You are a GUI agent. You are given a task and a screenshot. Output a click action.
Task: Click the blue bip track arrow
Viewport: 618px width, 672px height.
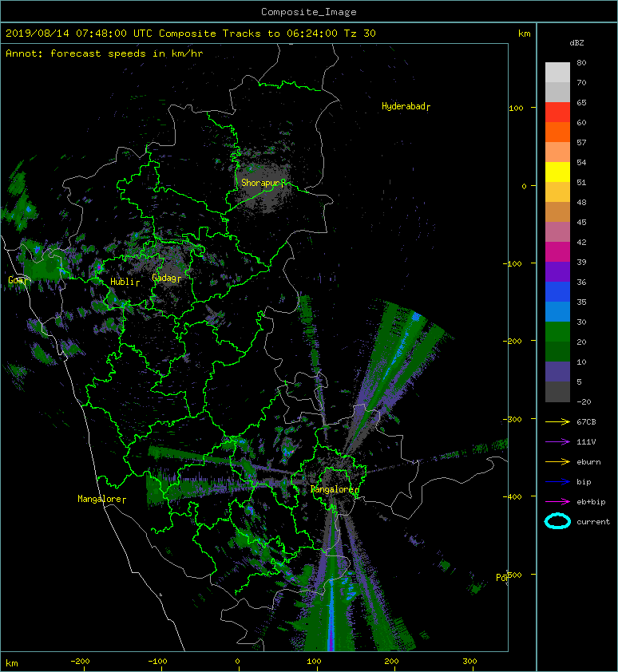point(557,482)
